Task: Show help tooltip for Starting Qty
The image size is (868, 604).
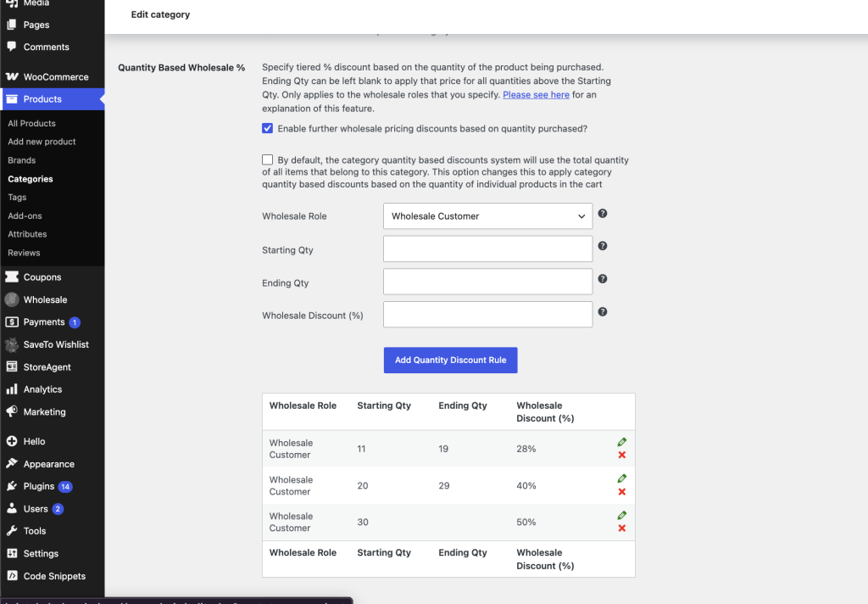Action: tap(603, 246)
